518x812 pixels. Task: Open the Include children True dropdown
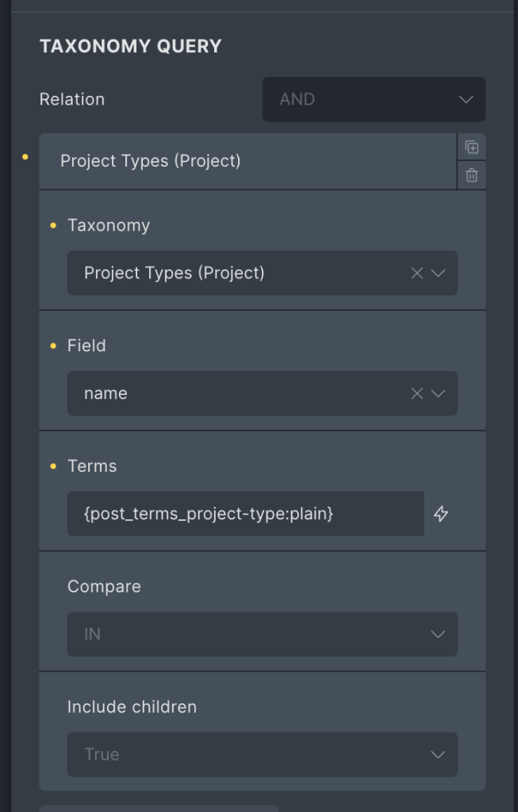click(x=262, y=755)
